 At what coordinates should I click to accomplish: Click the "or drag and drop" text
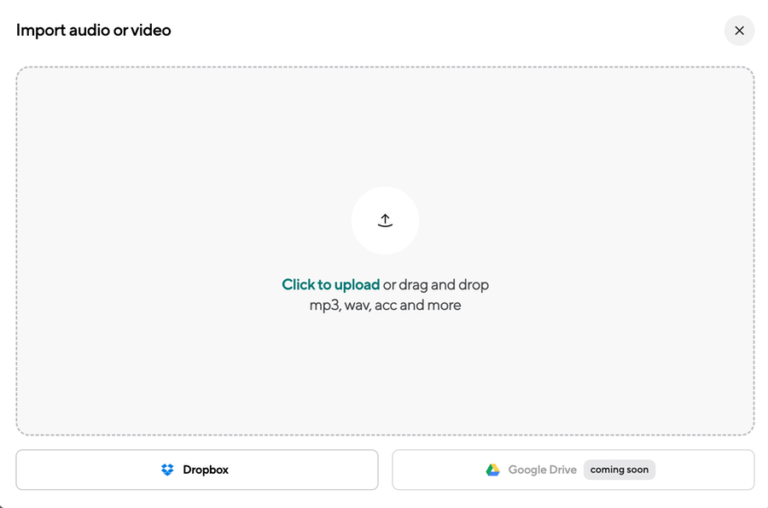click(x=436, y=285)
